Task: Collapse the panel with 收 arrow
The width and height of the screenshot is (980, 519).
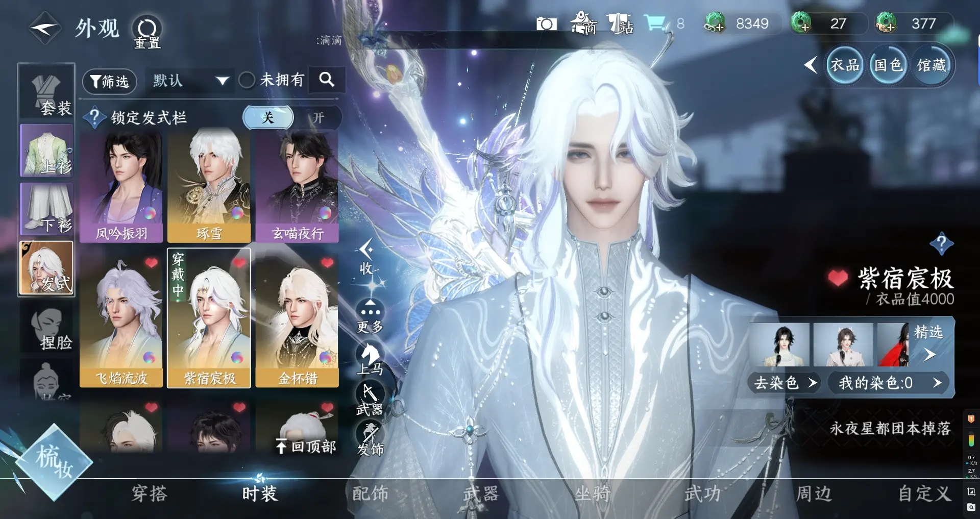Action: tap(366, 257)
